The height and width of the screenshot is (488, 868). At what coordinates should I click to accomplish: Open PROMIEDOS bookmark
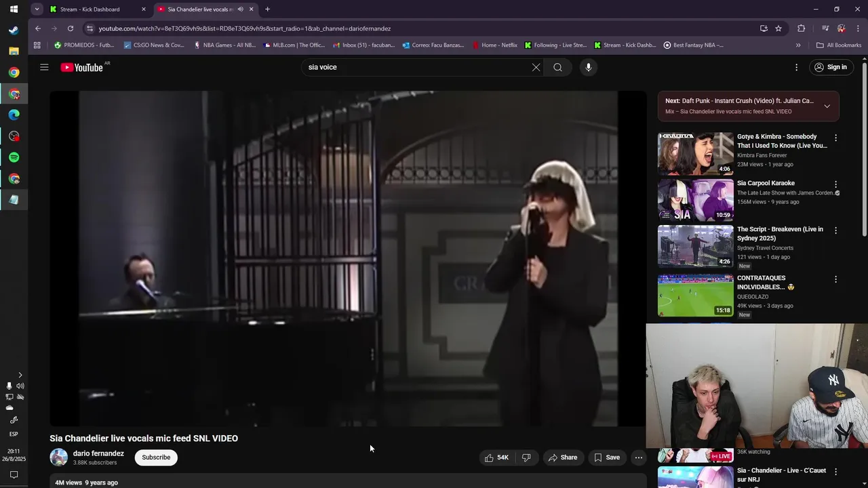click(x=84, y=45)
